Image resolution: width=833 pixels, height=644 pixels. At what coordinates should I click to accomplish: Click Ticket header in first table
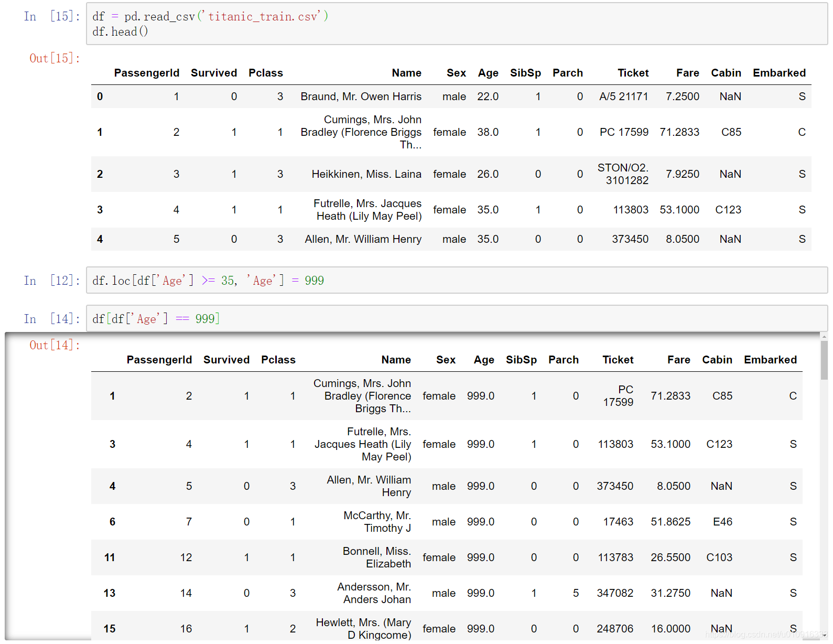[633, 73]
